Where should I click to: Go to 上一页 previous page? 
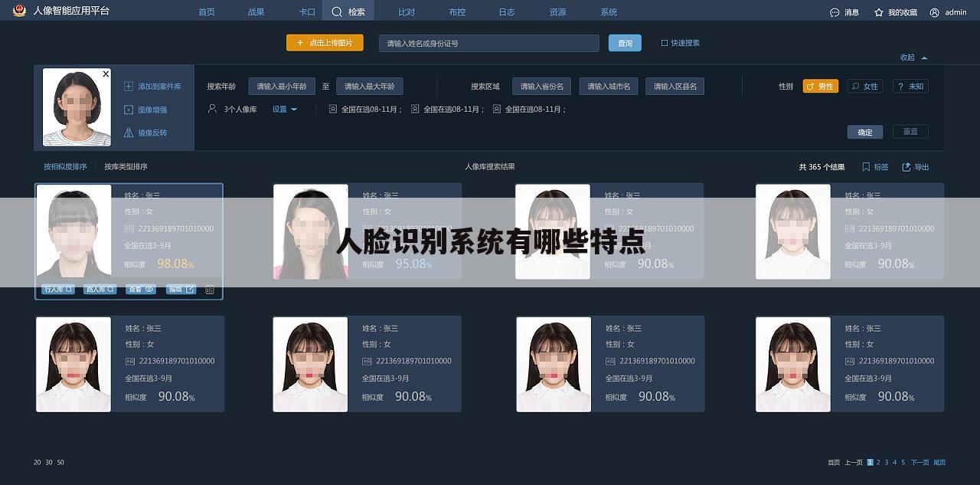point(854,462)
